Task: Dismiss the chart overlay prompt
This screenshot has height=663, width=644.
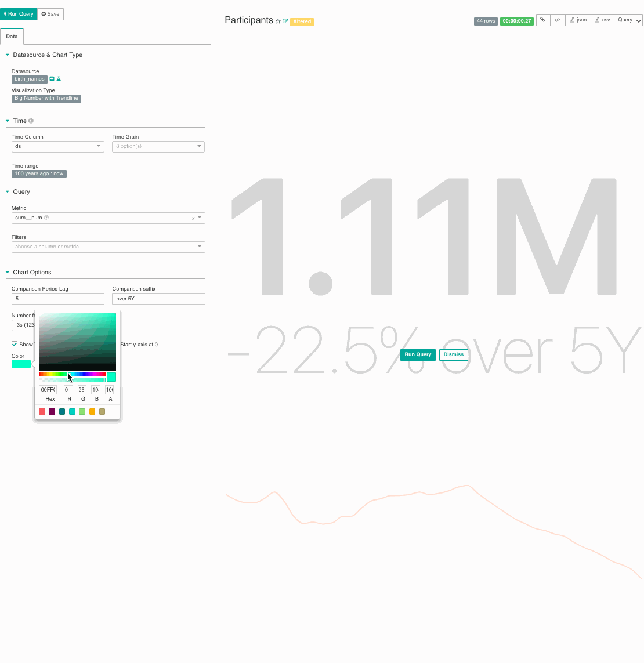Action: pyautogui.click(x=454, y=355)
